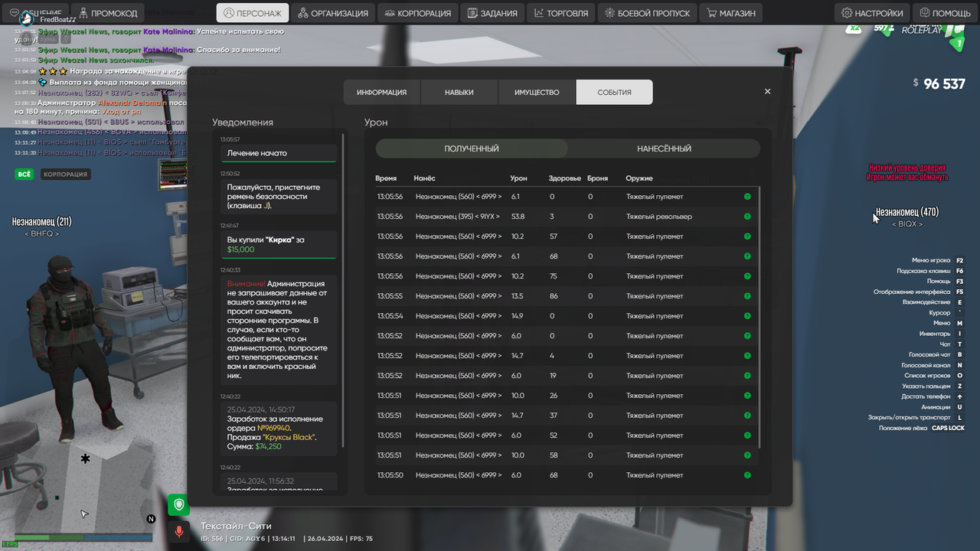Select the Вы купили Кирка notification
This screenshot has height=551, width=980.
pos(279,244)
